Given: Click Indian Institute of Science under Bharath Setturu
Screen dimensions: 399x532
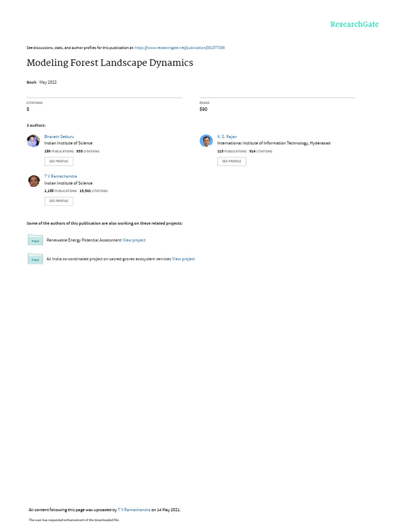Looking at the screenshot, I should (68, 143).
